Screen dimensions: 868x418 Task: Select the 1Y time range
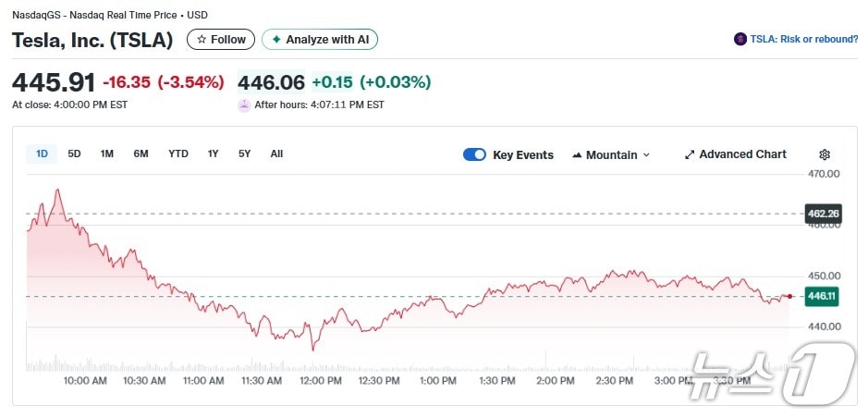point(214,154)
